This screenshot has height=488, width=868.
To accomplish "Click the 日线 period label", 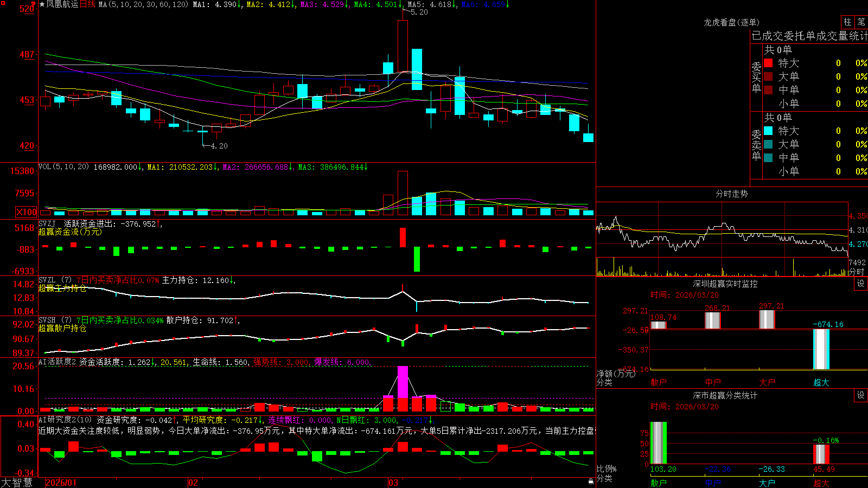I will pyautogui.click(x=88, y=4).
